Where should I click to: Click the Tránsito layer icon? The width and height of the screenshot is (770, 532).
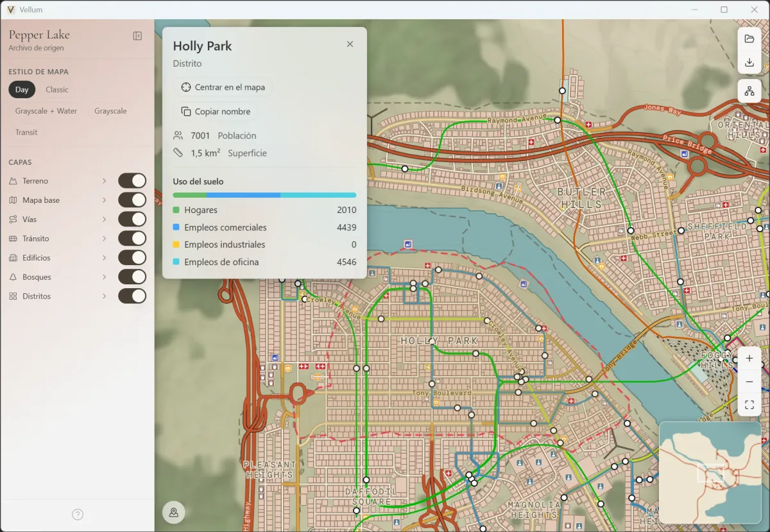point(13,239)
